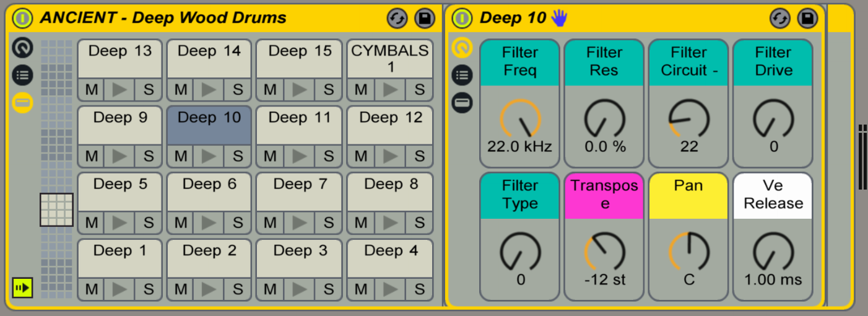This screenshot has width=868, height=316.
Task: Select the CYMBALS 1 drum pad
Action: point(390,59)
